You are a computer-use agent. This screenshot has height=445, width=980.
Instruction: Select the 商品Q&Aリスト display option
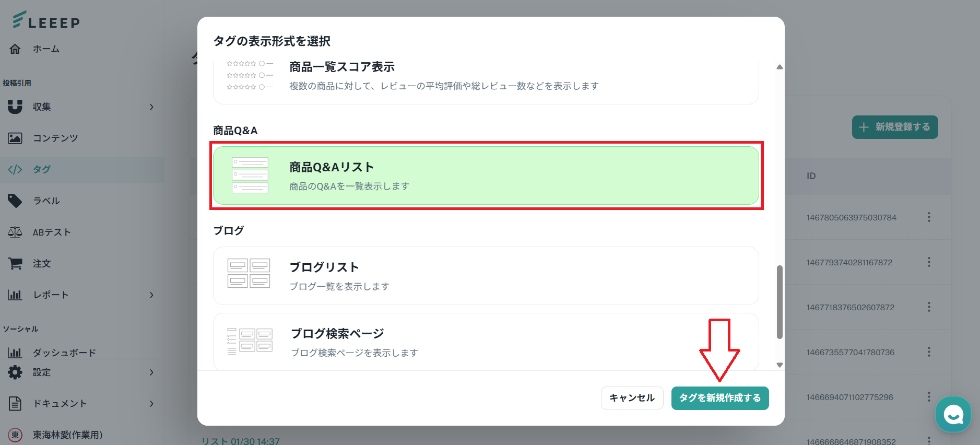pyautogui.click(x=486, y=175)
